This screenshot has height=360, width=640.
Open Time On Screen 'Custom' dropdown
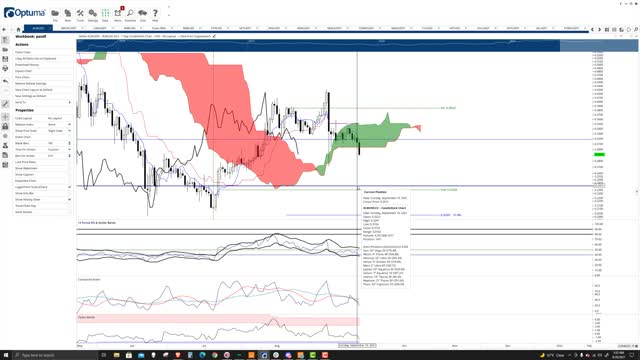(x=59, y=149)
